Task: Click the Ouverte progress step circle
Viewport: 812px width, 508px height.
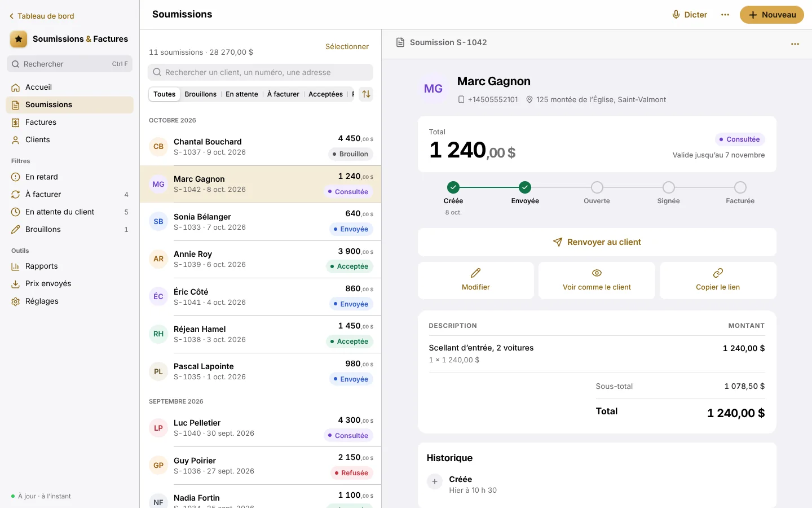Action: tap(597, 187)
